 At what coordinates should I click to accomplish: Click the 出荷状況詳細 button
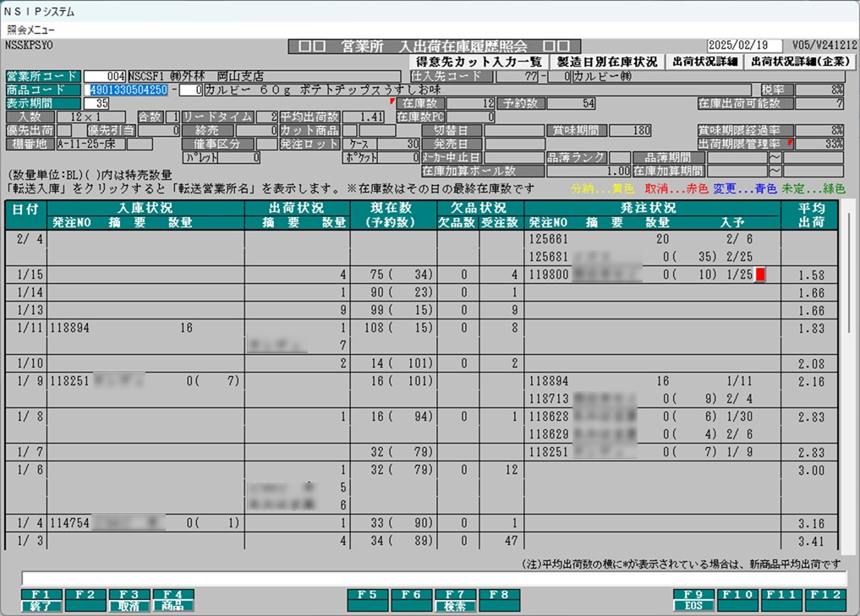704,62
